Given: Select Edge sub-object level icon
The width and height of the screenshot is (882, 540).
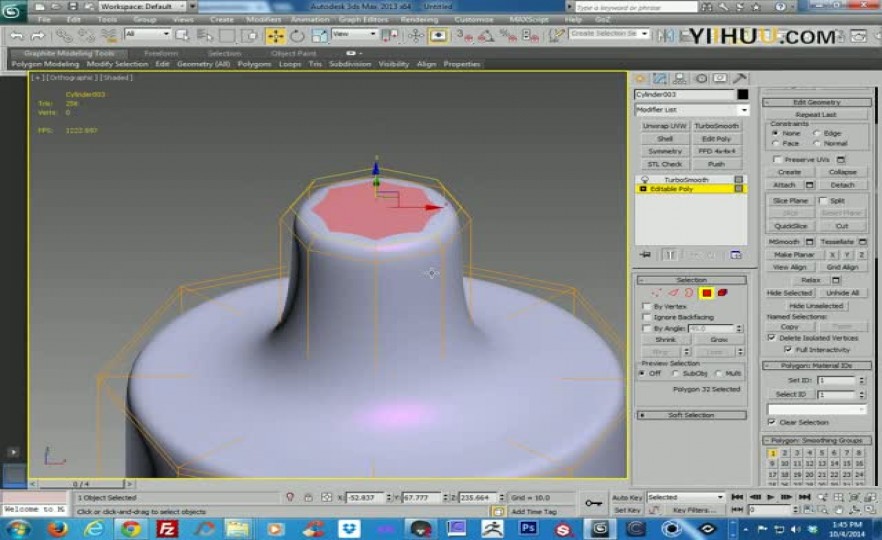Looking at the screenshot, I should [x=673, y=292].
